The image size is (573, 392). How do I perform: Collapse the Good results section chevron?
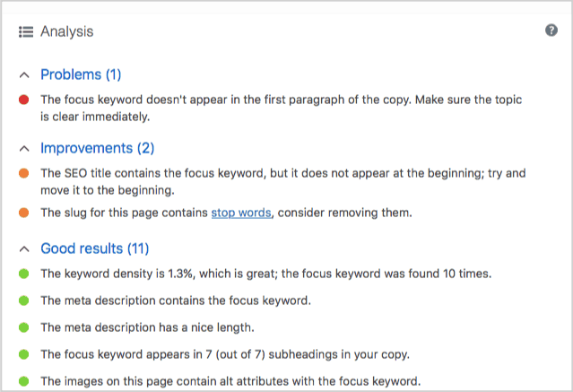[x=23, y=248]
